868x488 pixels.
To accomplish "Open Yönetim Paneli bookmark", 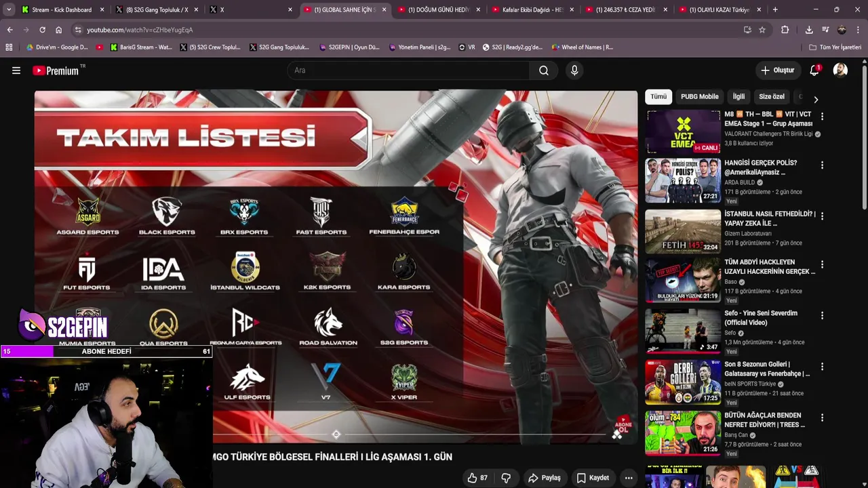I will (419, 47).
